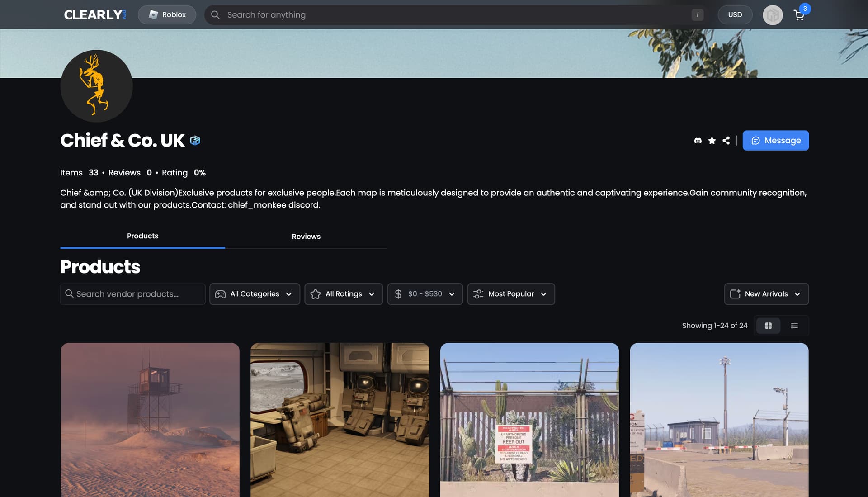This screenshot has width=868, height=497.
Task: Click the CLEARLY logo
Action: point(95,15)
